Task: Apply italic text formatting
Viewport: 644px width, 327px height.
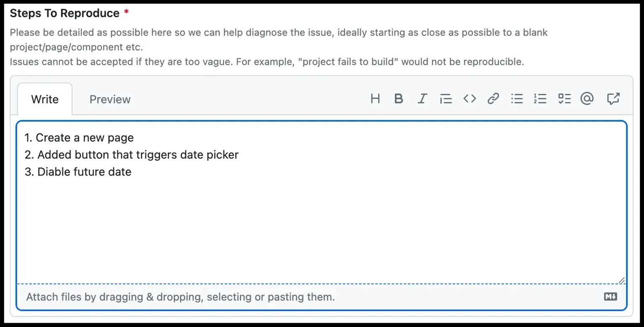Action: pyautogui.click(x=422, y=99)
